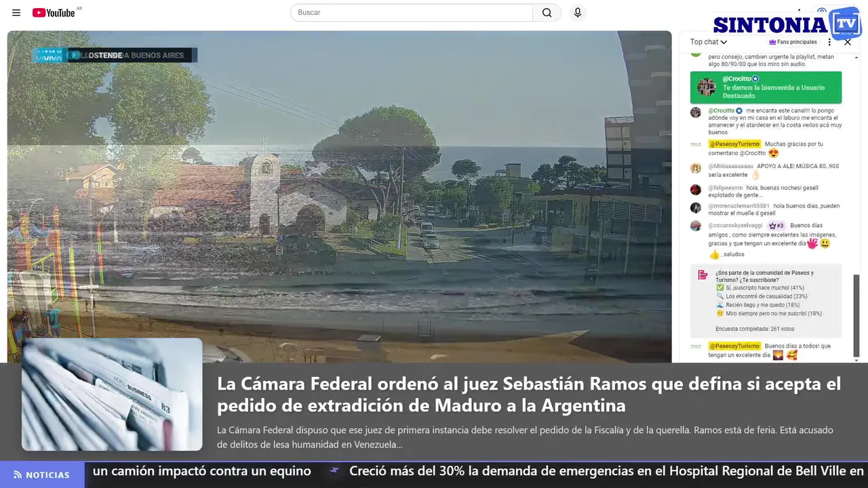This screenshot has height=488, width=868.
Task: Click the poll results icon
Action: point(703,274)
